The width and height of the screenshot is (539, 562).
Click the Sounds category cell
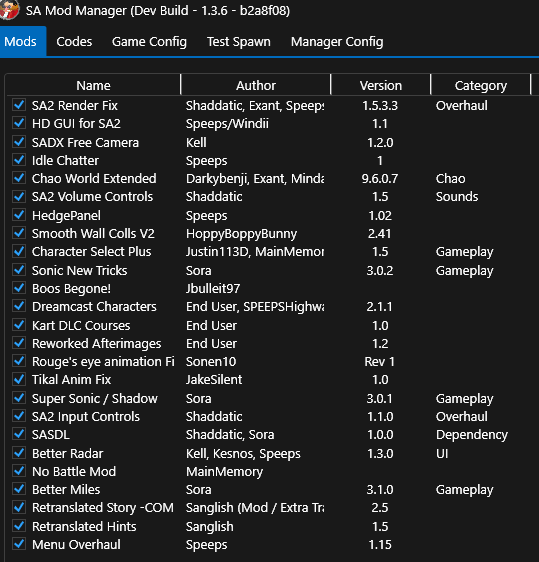click(457, 197)
